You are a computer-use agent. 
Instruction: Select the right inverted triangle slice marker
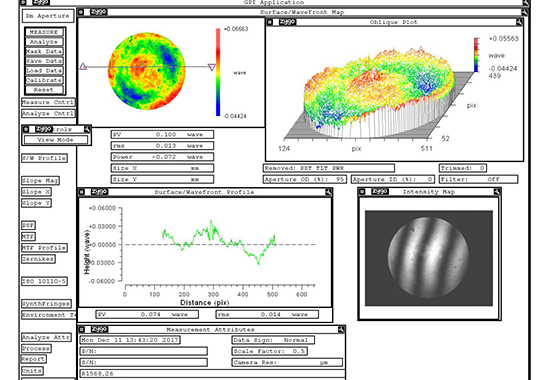coord(212,67)
